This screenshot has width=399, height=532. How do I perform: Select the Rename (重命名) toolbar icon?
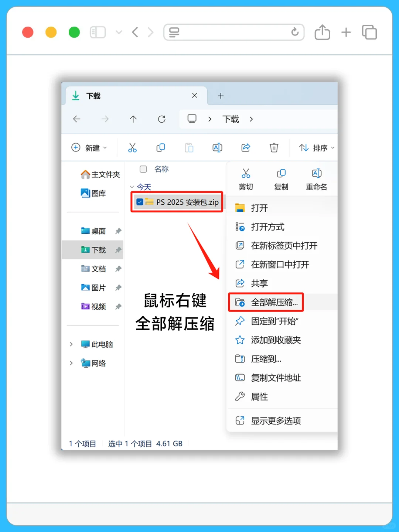pyautogui.click(x=217, y=147)
